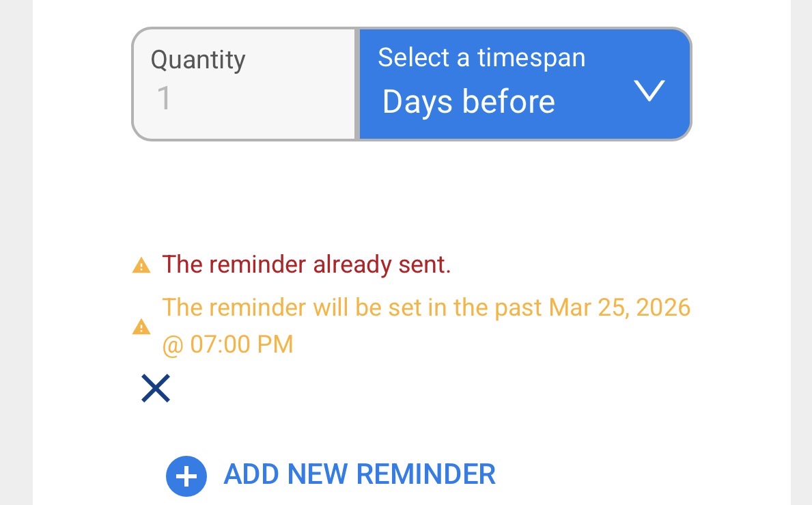Click the blue circular plus icon
Image resolution: width=812 pixels, height=505 pixels.
pos(186,476)
